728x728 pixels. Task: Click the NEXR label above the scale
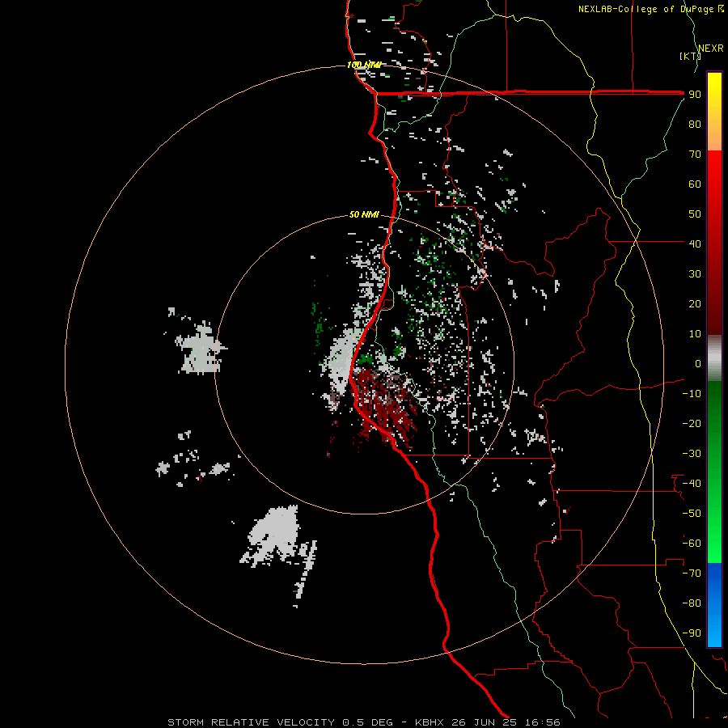pyautogui.click(x=710, y=49)
